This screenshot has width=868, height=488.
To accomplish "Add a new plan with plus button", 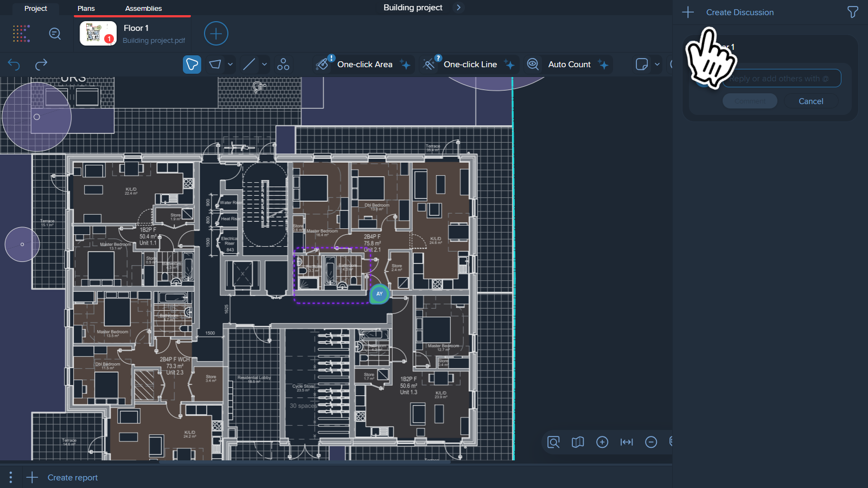I will click(x=216, y=34).
